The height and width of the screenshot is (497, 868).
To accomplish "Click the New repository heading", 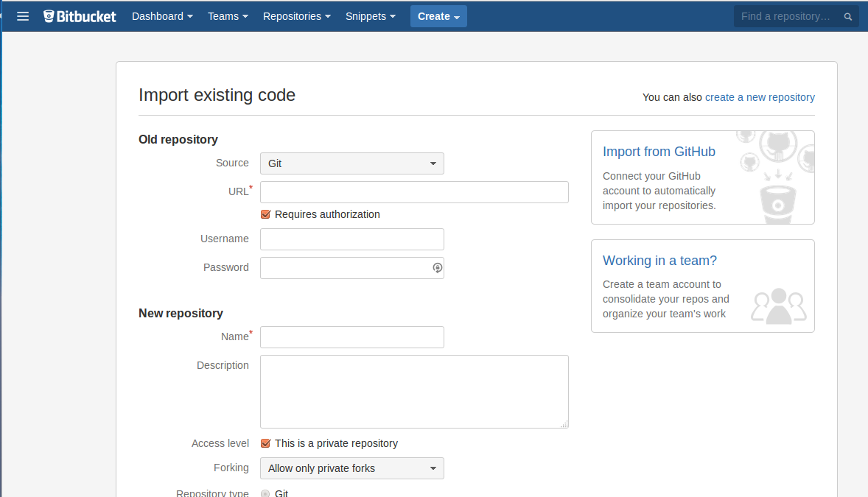I will pos(181,313).
